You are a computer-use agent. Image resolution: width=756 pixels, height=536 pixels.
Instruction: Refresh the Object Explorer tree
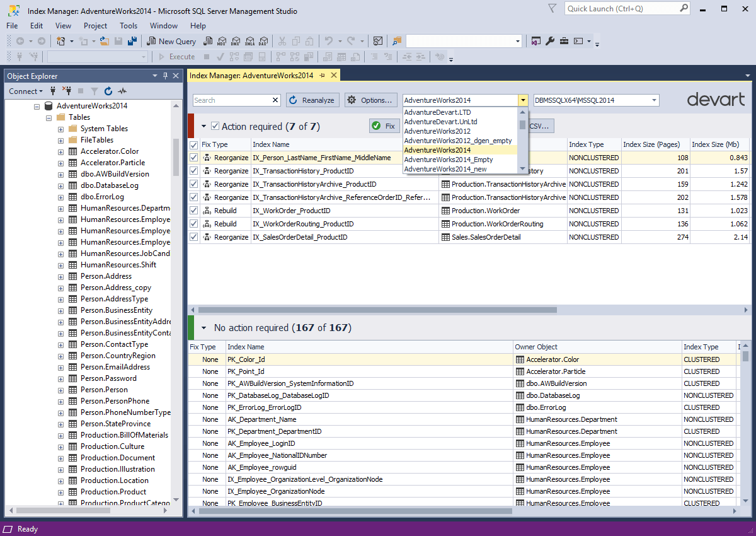108,91
